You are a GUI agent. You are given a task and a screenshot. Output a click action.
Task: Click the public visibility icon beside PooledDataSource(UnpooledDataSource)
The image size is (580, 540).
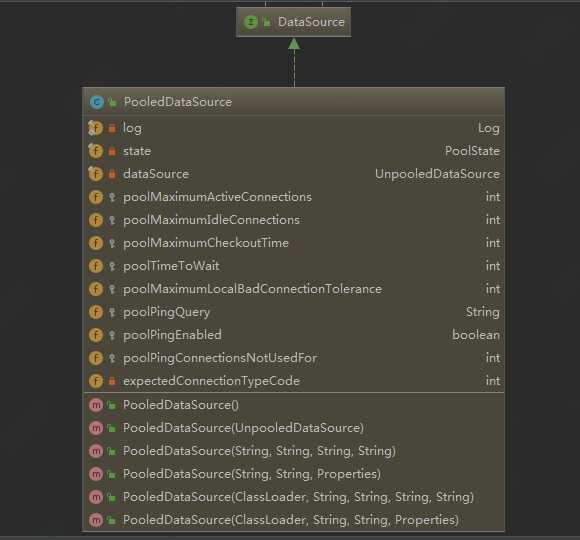[x=111, y=428]
